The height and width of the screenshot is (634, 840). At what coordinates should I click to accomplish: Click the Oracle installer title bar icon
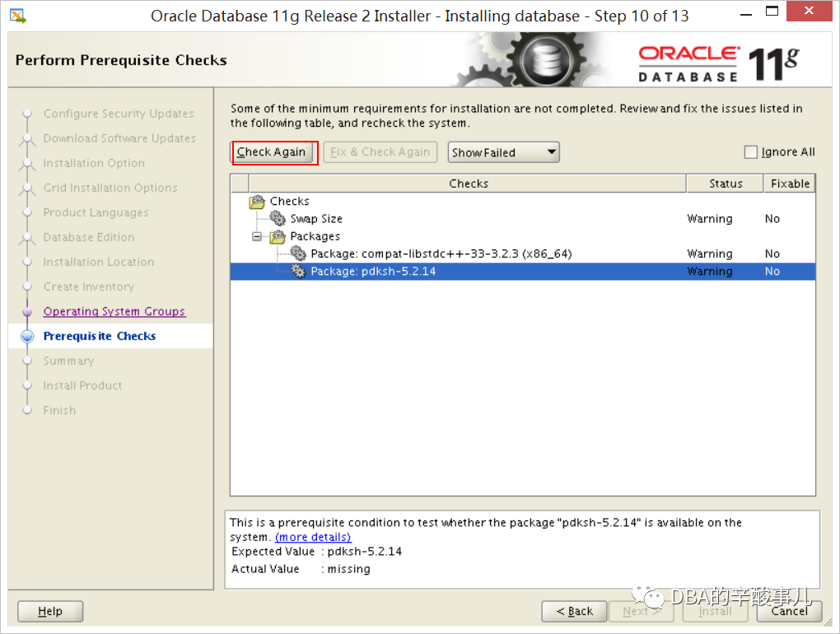coord(17,16)
